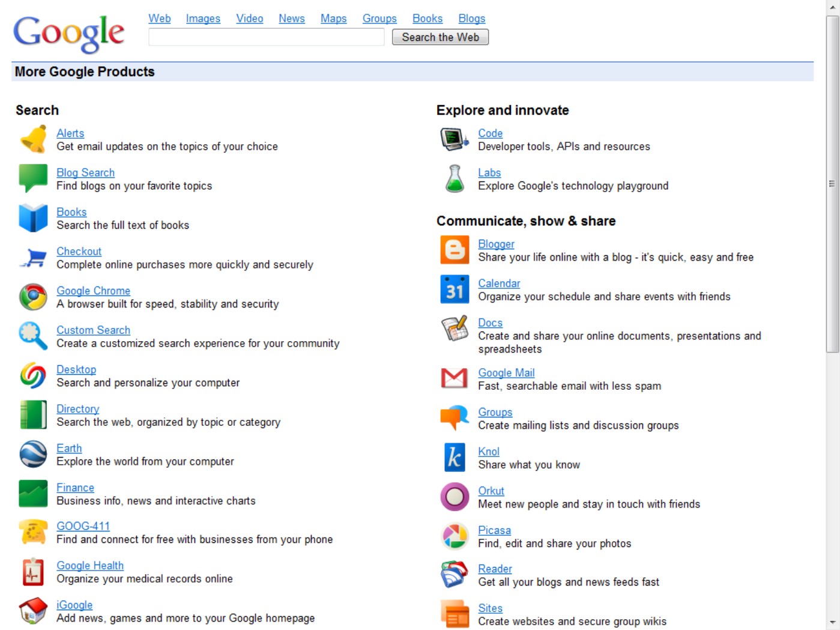Image resolution: width=840 pixels, height=630 pixels.
Task: Follow the GOOG-411 link
Action: point(83,526)
